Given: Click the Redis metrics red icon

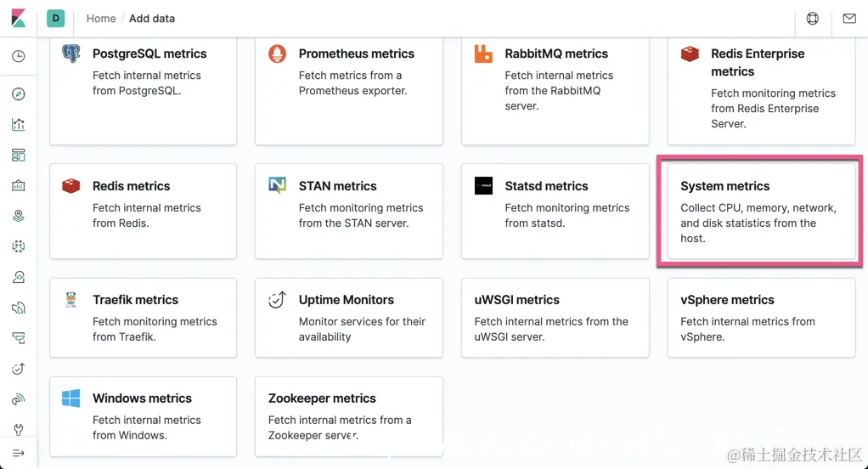Looking at the screenshot, I should coord(70,186).
